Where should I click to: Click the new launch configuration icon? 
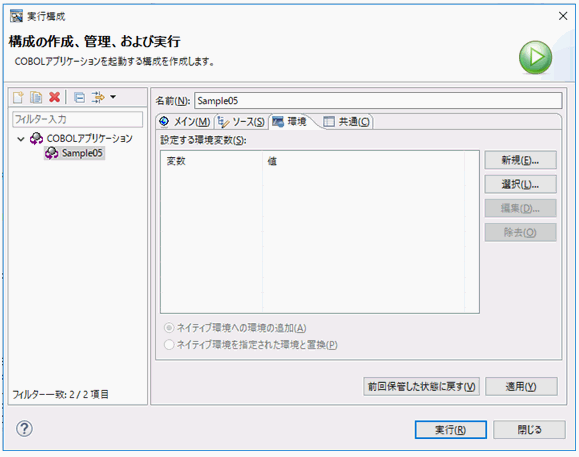[18, 97]
